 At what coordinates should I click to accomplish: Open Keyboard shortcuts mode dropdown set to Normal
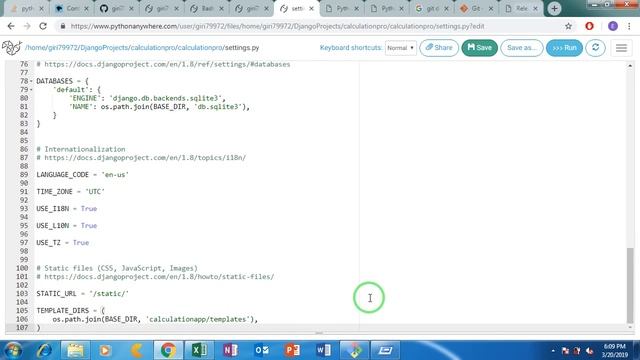pos(400,48)
